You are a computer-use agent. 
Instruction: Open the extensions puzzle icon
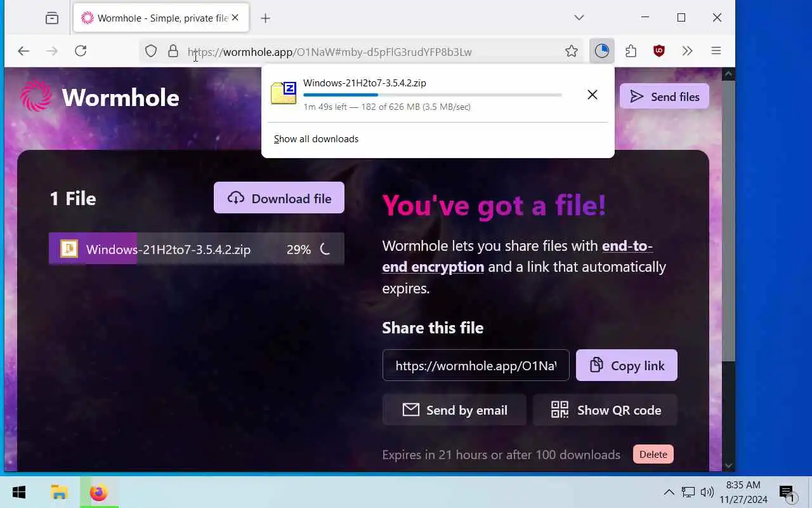[631, 51]
